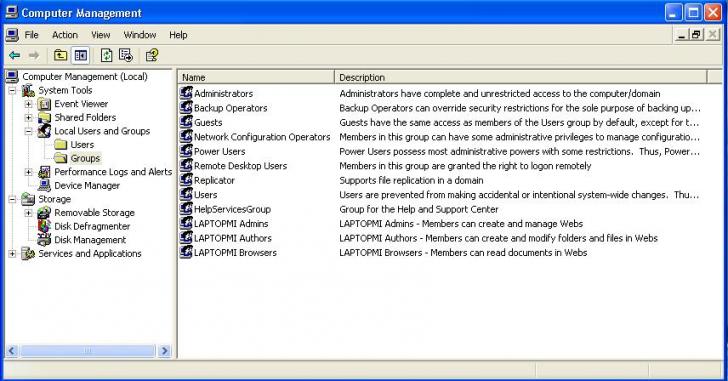Select Services and Applications label
Screen dimensions: 728x381
point(90,253)
